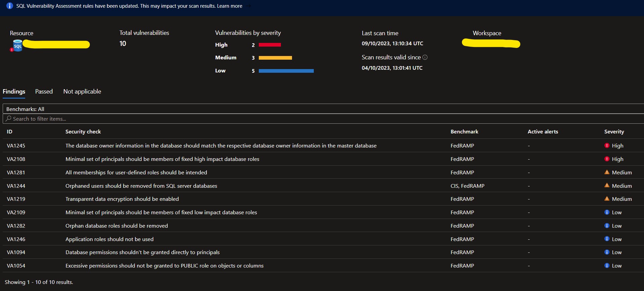Click the redacted Workspace name

[491, 44]
